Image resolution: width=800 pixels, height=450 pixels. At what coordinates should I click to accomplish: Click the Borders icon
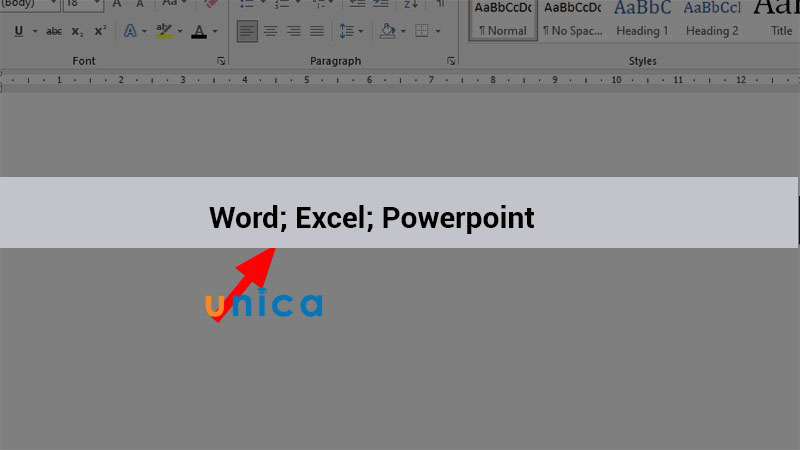[421, 31]
